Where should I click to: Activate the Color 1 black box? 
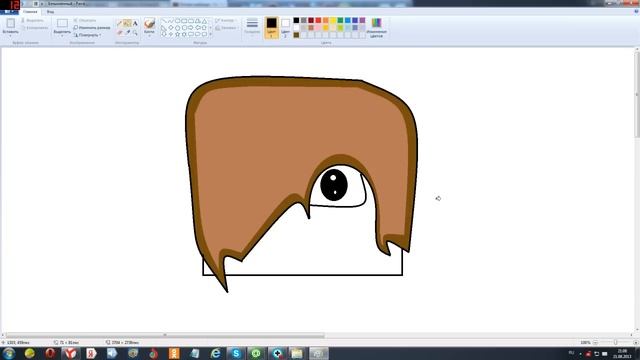click(271, 27)
